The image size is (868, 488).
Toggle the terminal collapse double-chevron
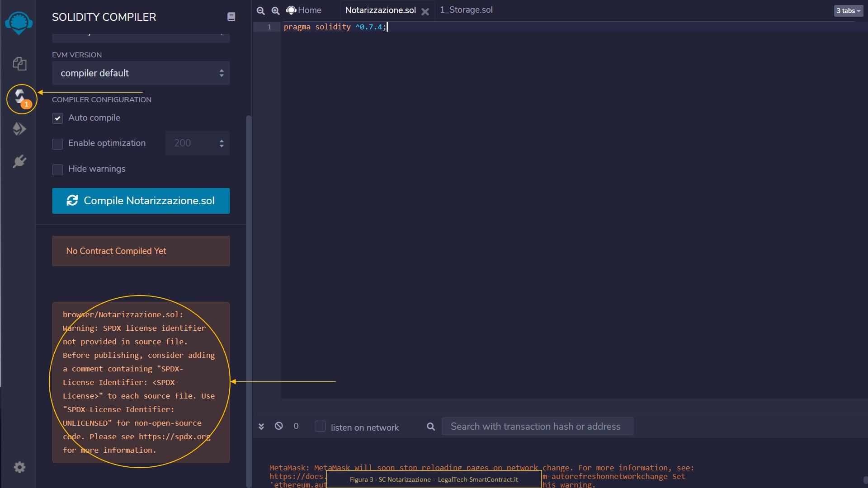(261, 426)
